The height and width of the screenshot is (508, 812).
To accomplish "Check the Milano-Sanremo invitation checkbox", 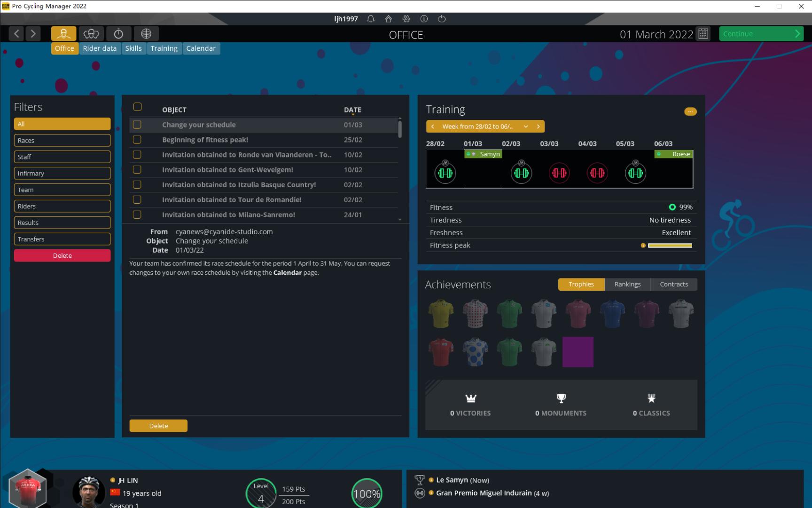I will pyautogui.click(x=137, y=214).
